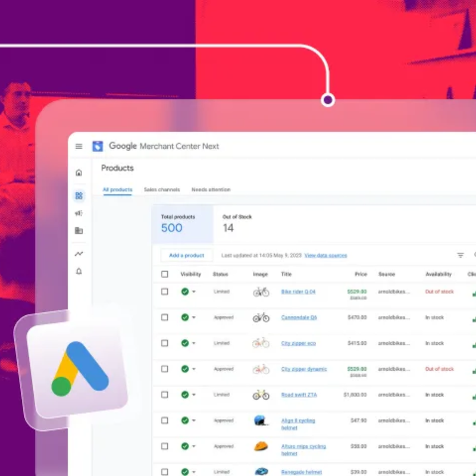Click visibility check icon for Bike rider Q-04
This screenshot has width=476, height=476.
[x=185, y=292]
